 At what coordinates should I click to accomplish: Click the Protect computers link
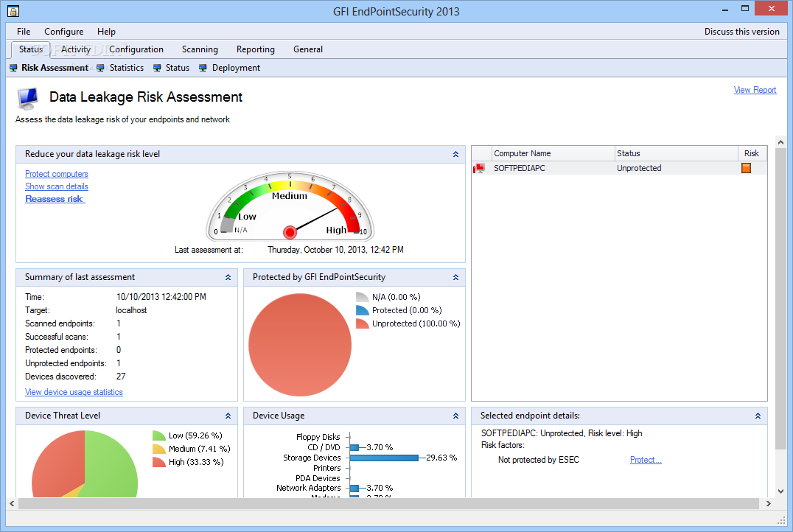tap(57, 174)
